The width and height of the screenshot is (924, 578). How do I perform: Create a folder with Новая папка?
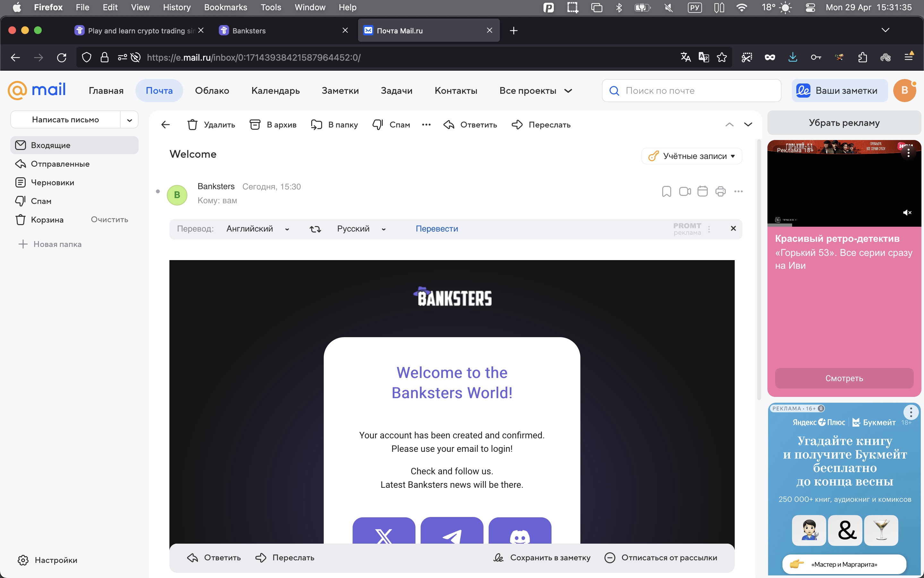50,244
